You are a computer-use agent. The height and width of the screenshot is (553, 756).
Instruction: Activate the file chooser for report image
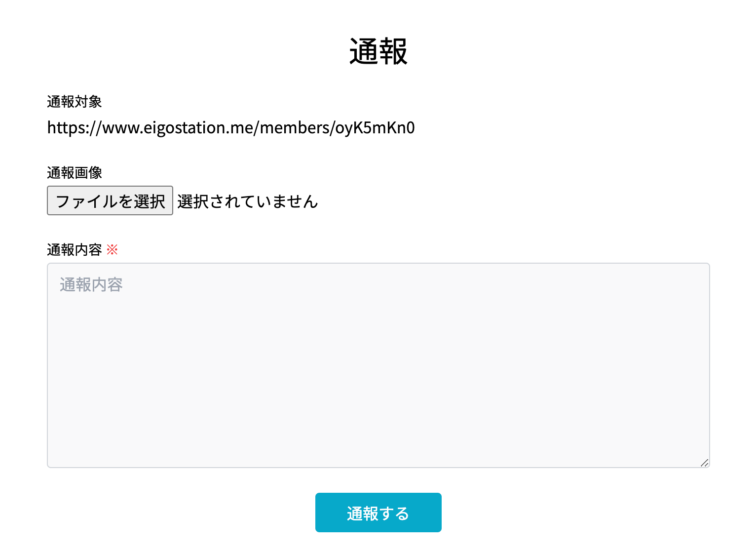tap(110, 200)
